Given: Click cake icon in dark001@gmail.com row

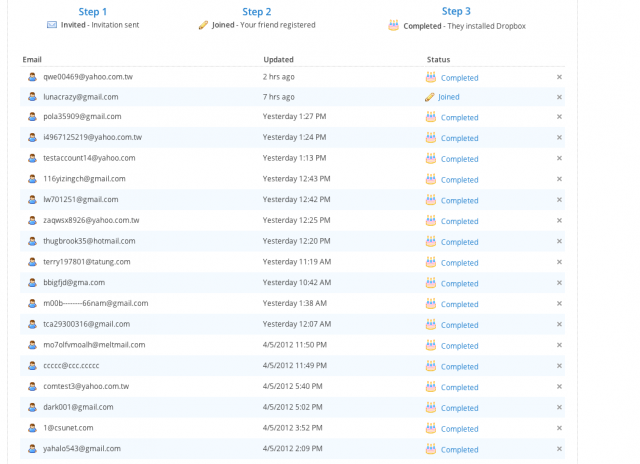Looking at the screenshot, I should click(431, 407).
